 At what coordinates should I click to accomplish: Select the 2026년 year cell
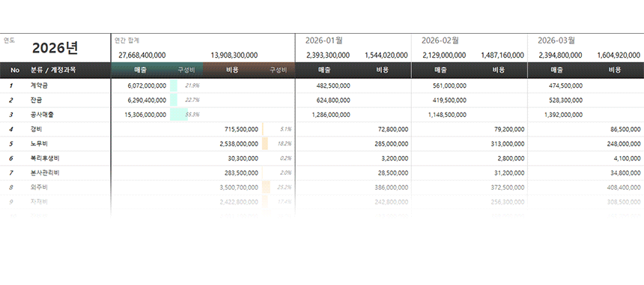(55, 48)
